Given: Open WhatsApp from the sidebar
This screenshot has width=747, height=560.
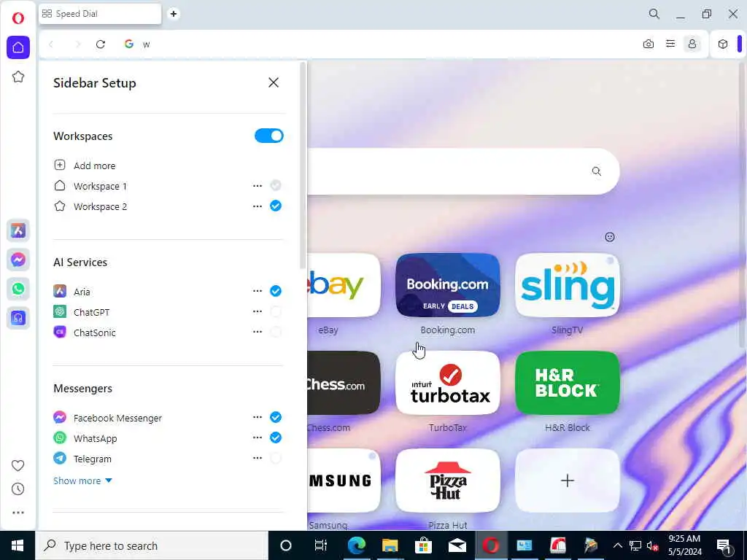Looking at the screenshot, I should pyautogui.click(x=18, y=289).
